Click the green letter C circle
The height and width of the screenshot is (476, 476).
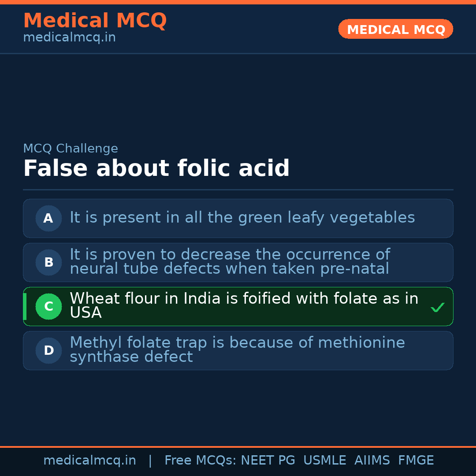pyautogui.click(x=48, y=306)
